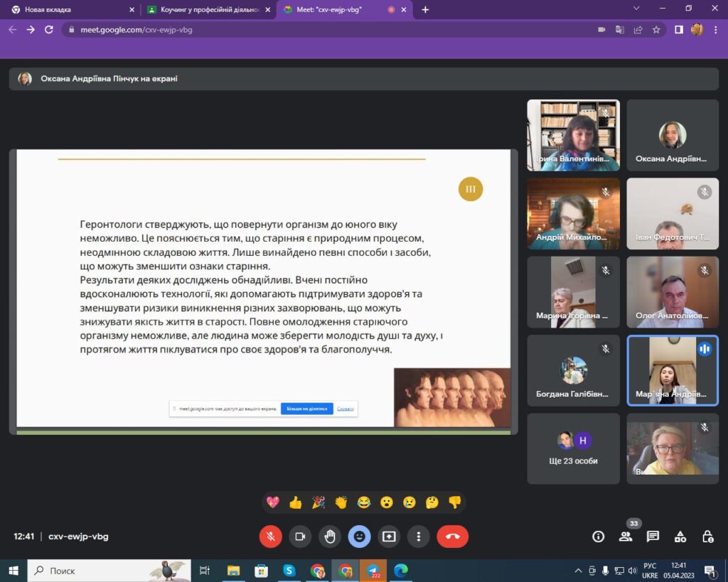Click the present screen button
Screen dimensions: 728x582
(389, 537)
